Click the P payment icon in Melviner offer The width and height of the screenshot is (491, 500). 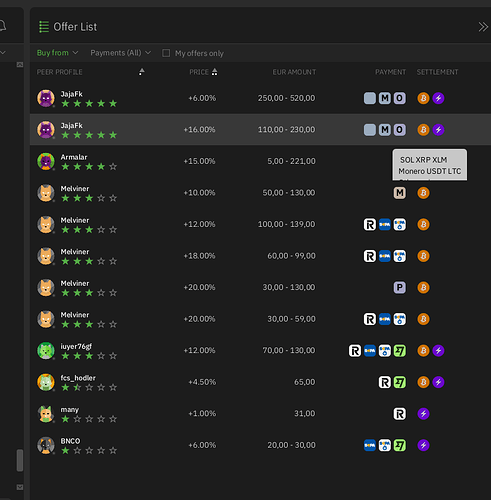coord(399,287)
